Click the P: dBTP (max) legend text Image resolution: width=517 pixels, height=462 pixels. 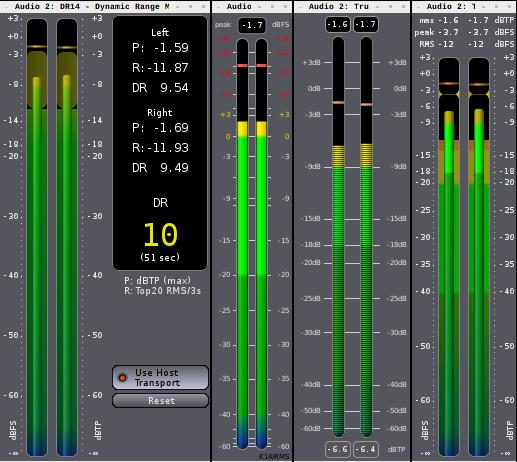point(157,280)
